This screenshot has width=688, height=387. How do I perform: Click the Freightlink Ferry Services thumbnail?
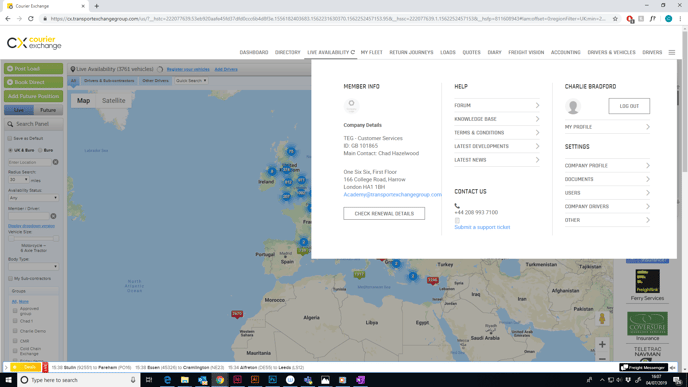point(647,282)
